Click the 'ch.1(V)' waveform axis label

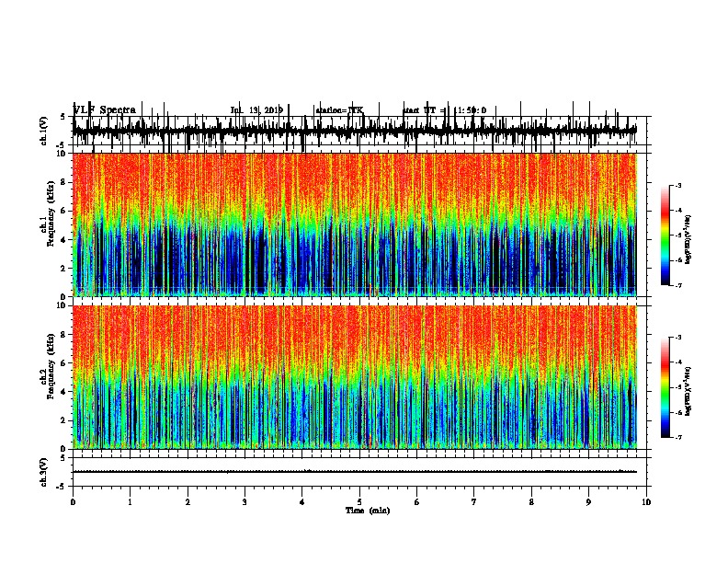tap(43, 131)
